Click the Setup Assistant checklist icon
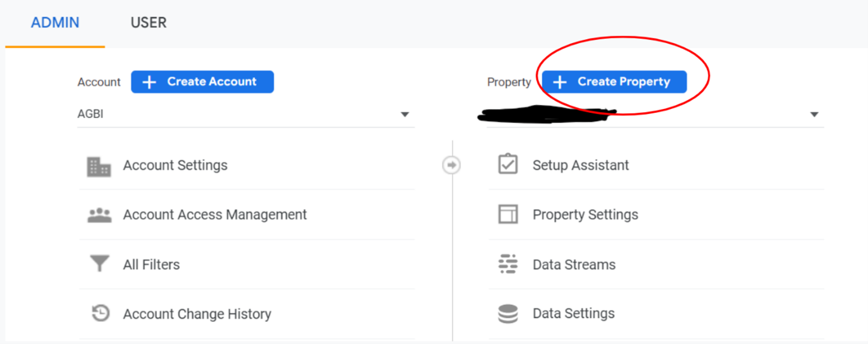Viewport: 868px width, 344px height. (x=508, y=165)
